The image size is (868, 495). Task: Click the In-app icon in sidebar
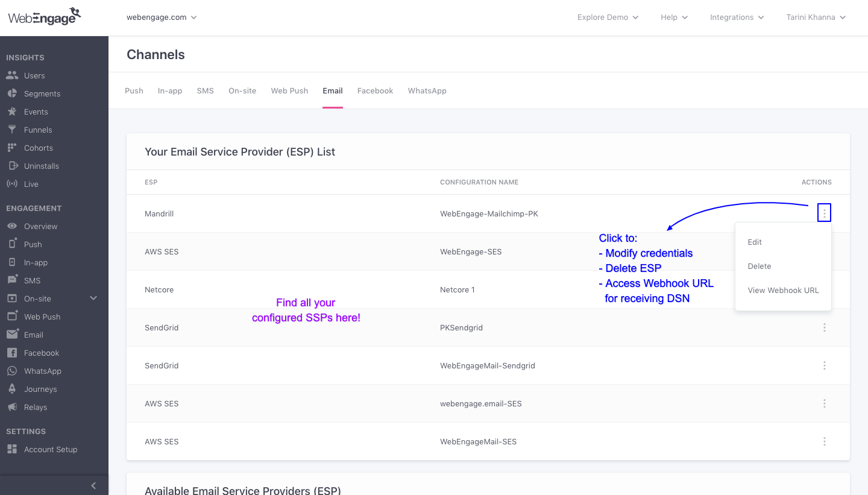tap(12, 262)
